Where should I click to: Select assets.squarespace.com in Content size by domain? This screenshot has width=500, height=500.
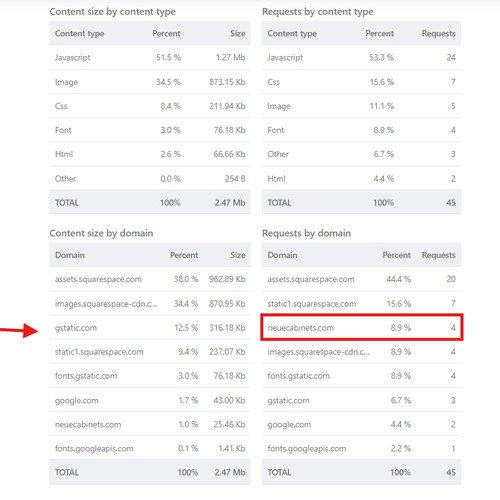(98, 279)
